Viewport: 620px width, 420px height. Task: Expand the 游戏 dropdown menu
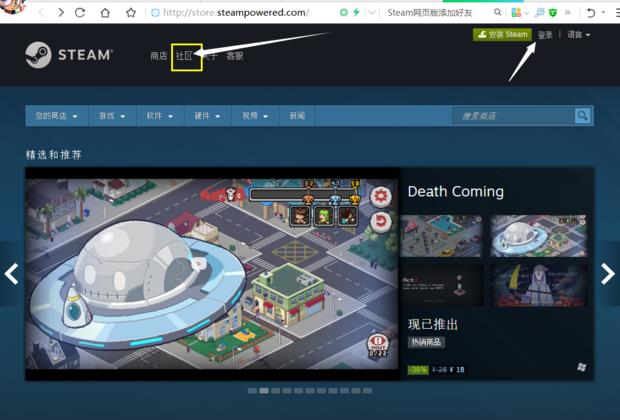click(112, 116)
